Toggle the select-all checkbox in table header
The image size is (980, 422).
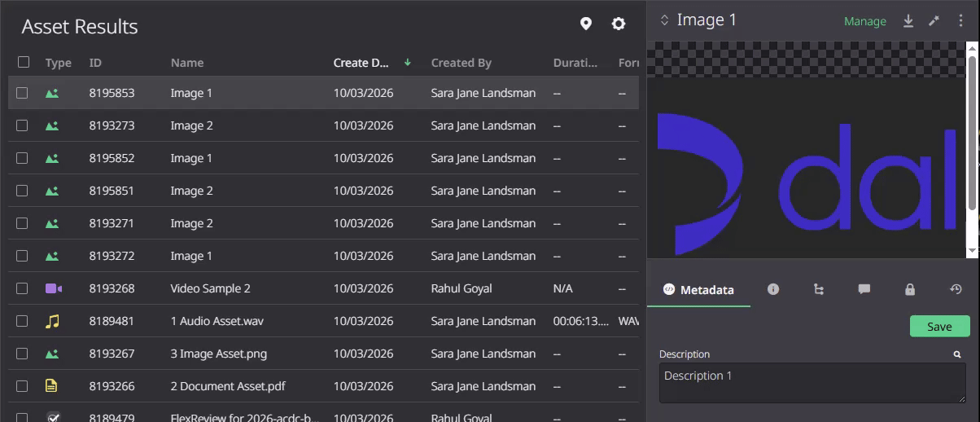tap(24, 62)
